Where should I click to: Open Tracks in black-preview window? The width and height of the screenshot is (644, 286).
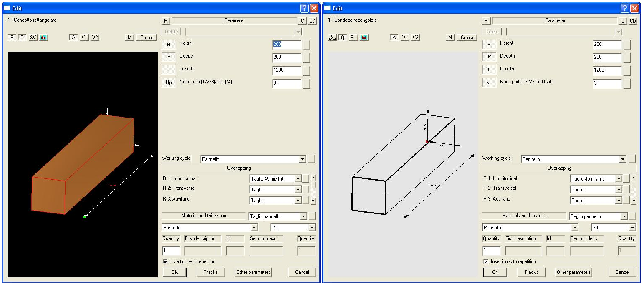pyautogui.click(x=211, y=272)
